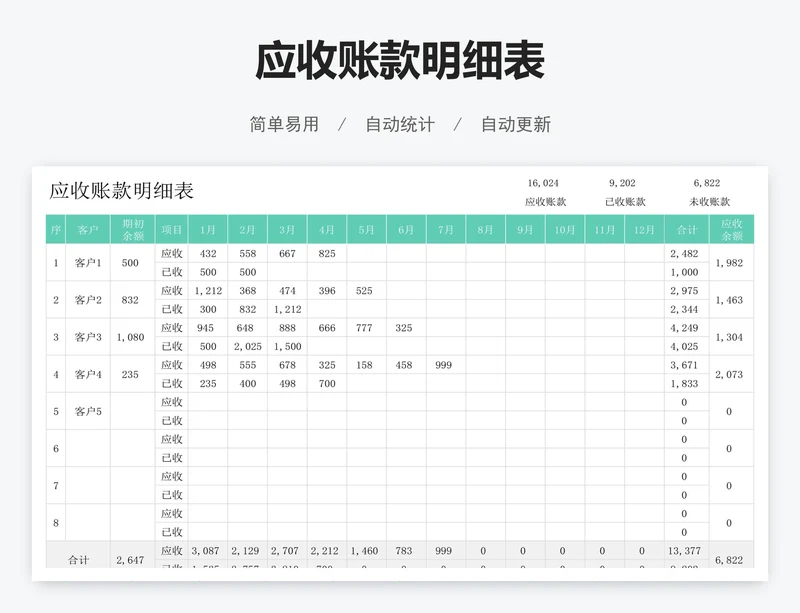Screen dimensions: 800x613
Task: Select row number 8 in 序 column
Action: tap(56, 523)
